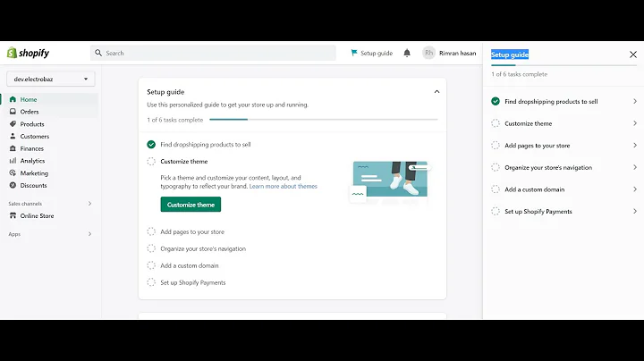Screen dimensions: 644x361
Task: Click the Shopify logo
Action: (28, 53)
